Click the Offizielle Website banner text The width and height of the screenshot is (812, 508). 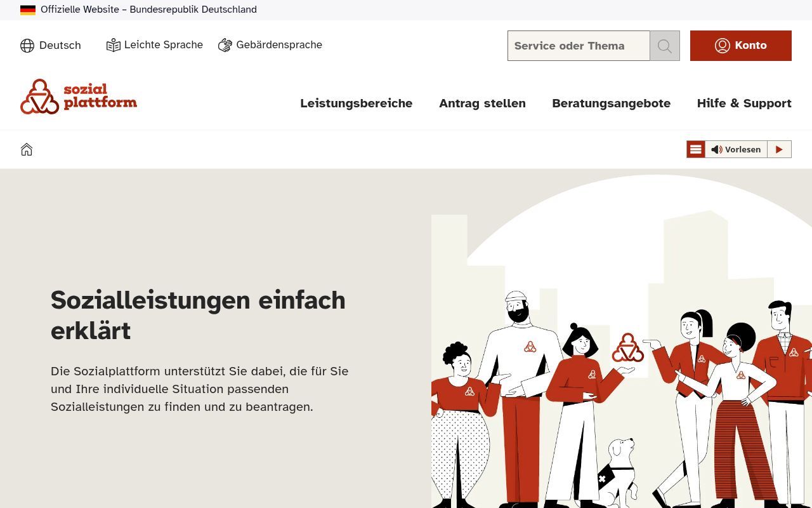point(148,10)
